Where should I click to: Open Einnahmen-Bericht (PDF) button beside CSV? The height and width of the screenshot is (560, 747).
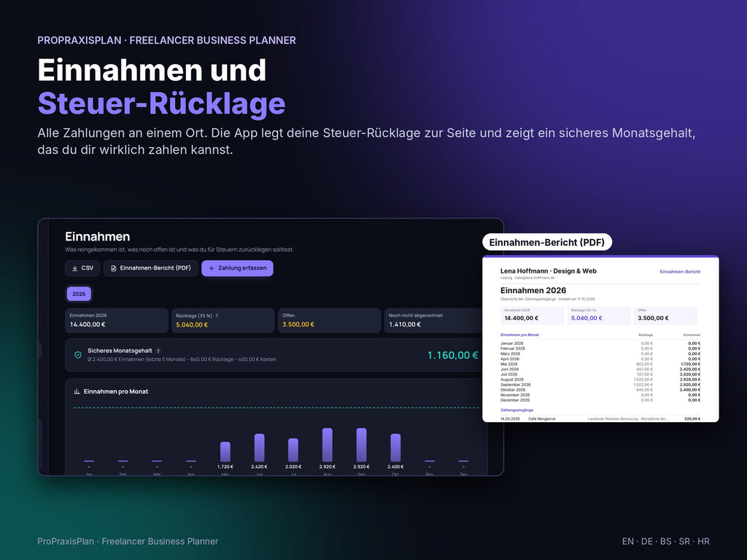pos(150,268)
